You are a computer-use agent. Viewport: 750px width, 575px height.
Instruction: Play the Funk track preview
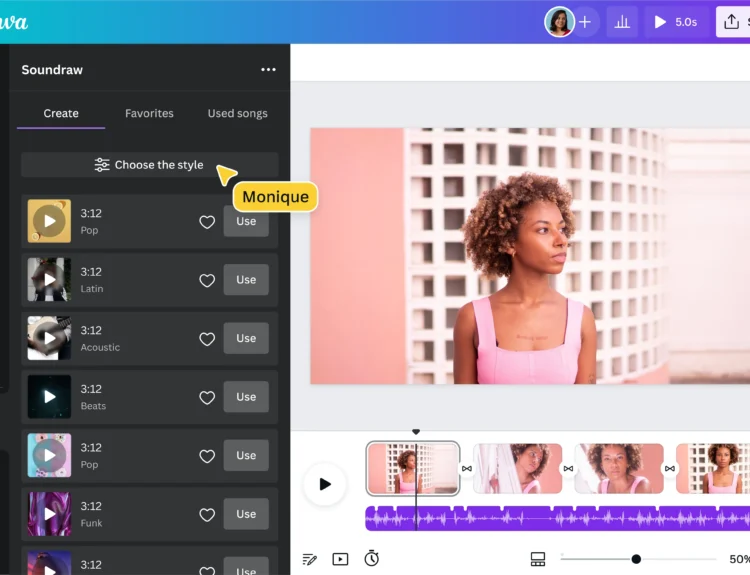coord(49,514)
